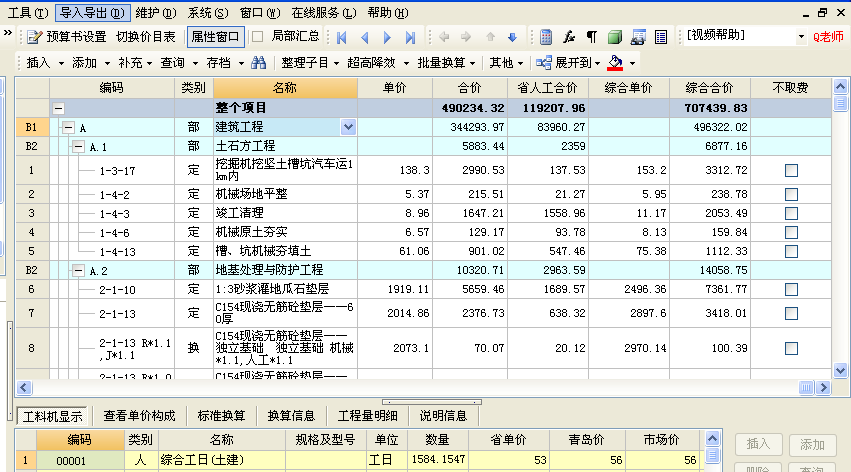
Task: Click the Q老师 link
Action: click(828, 37)
